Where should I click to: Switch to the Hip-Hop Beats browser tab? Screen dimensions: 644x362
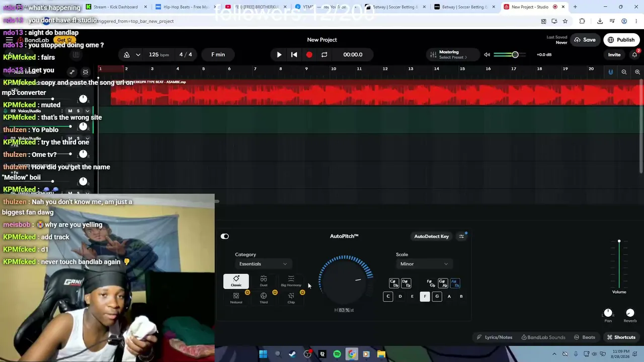pos(186,7)
